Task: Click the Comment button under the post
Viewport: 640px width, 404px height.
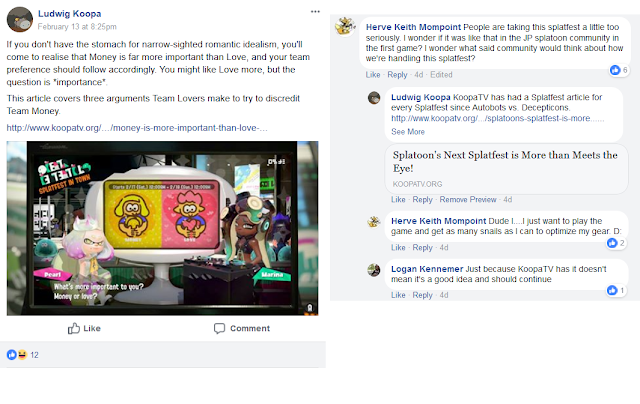Action: (x=242, y=328)
